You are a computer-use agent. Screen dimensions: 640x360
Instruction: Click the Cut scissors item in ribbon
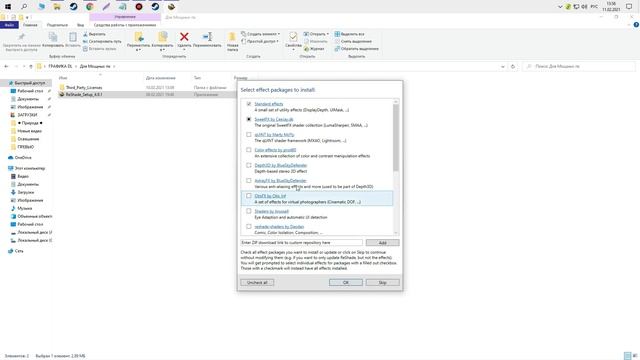click(x=95, y=34)
